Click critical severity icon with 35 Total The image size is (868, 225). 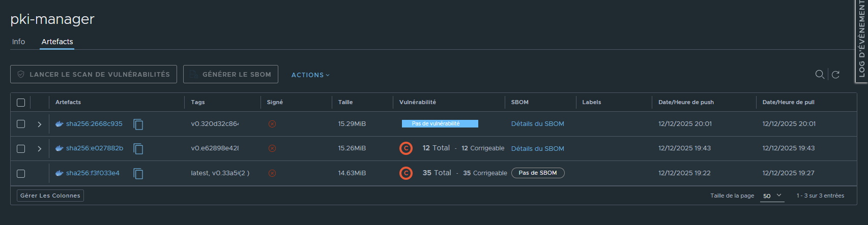click(x=406, y=173)
